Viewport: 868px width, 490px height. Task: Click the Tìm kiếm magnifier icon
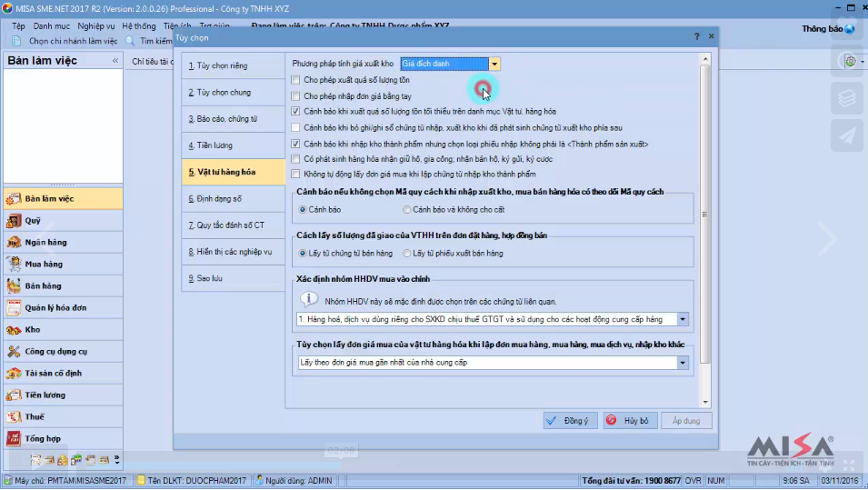pyautogui.click(x=130, y=41)
